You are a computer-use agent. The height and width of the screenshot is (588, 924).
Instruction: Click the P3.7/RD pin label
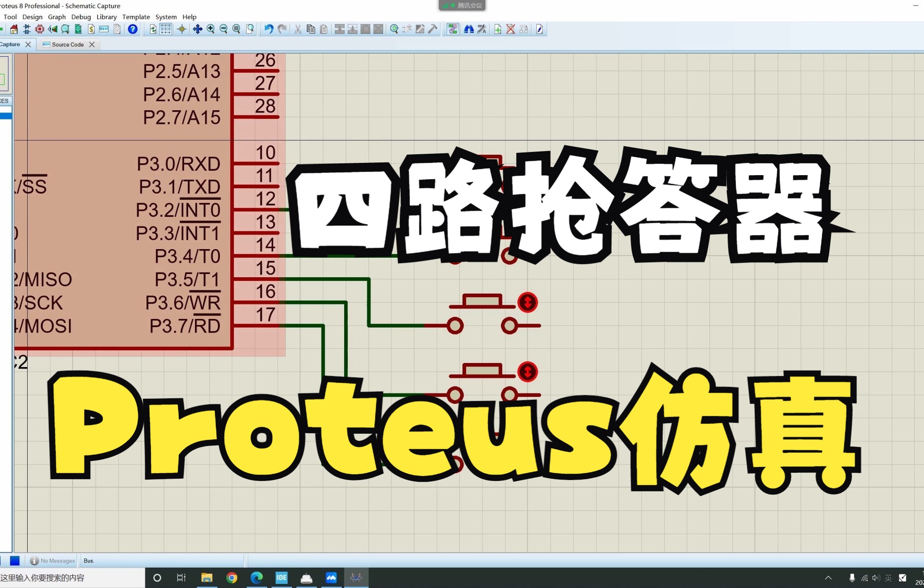185,326
